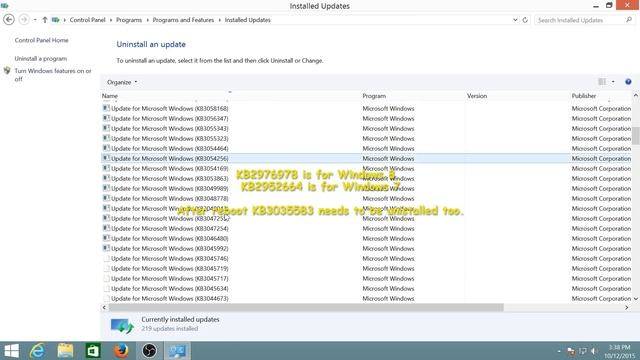Click the vertical scrollbar up arrow
The height and width of the screenshot is (360, 640).
point(636,95)
